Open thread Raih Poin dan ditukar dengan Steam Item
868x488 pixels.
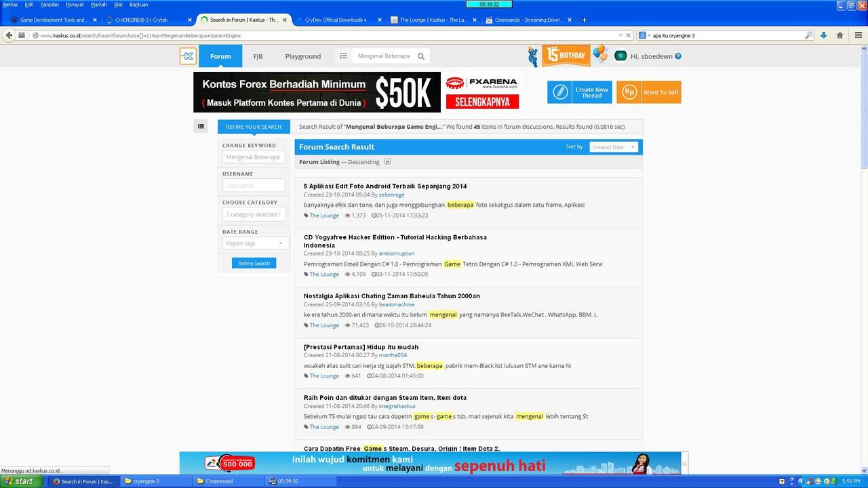coord(385,397)
